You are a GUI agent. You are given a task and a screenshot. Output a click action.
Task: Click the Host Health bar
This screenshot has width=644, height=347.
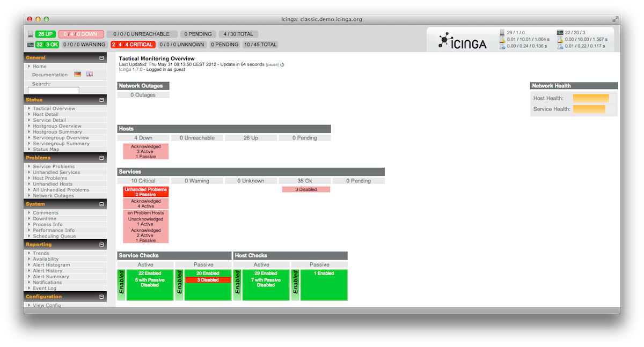coord(590,98)
